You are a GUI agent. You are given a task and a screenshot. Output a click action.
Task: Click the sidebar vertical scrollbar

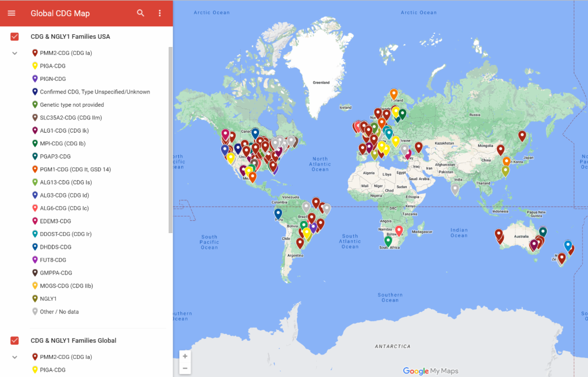coord(171,140)
